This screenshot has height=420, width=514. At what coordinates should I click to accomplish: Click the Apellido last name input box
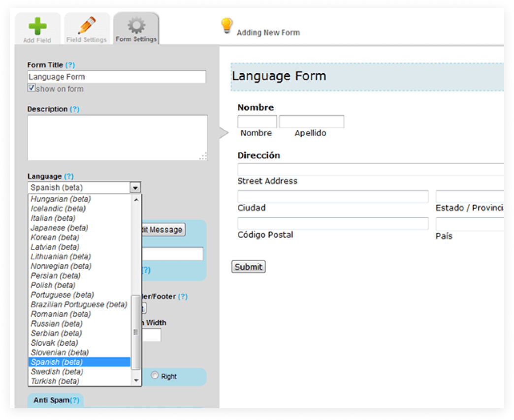coord(312,121)
